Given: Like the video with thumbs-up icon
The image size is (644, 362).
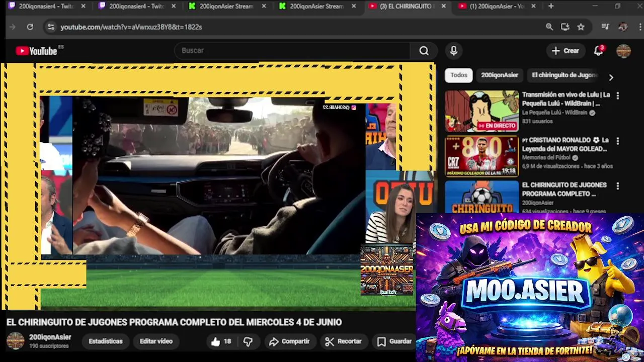Looking at the screenshot, I should [x=215, y=341].
